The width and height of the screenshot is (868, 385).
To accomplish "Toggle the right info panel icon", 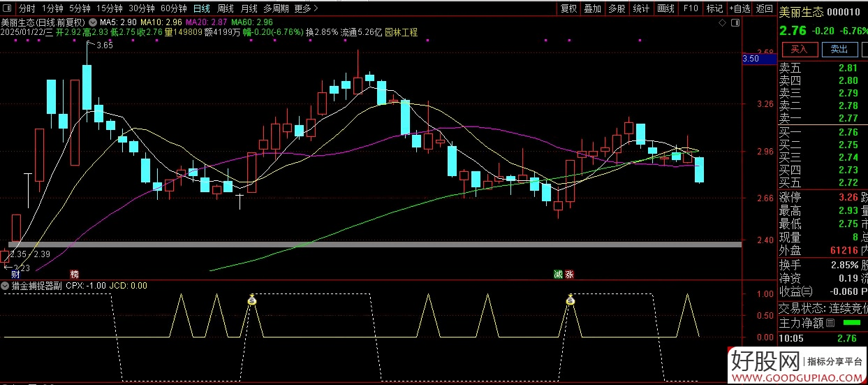I will pos(734,22).
